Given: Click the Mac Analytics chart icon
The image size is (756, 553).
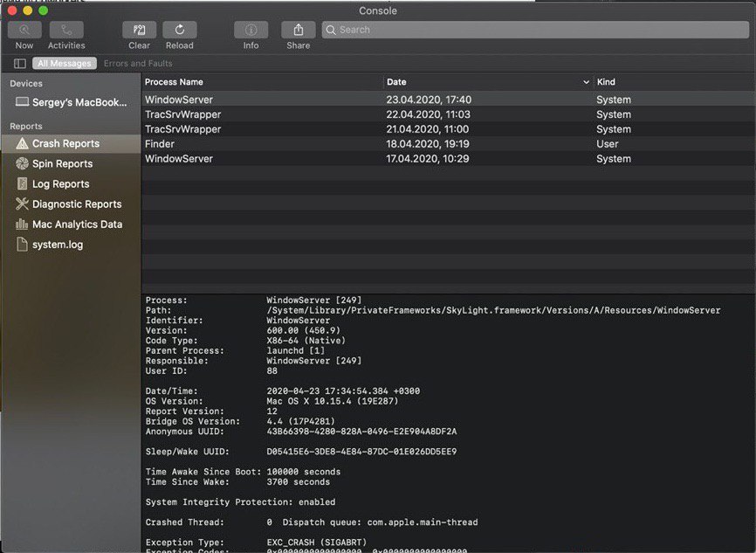Looking at the screenshot, I should pos(22,224).
